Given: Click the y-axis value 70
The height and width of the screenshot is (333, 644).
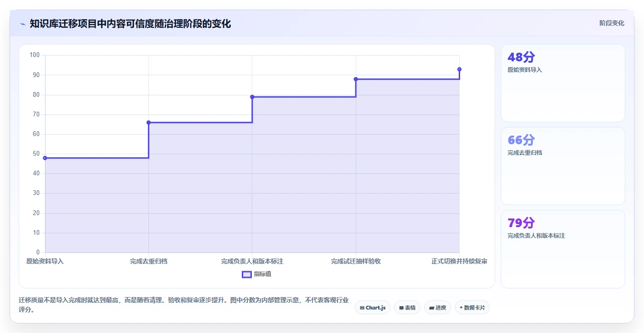Looking at the screenshot, I should point(36,115).
